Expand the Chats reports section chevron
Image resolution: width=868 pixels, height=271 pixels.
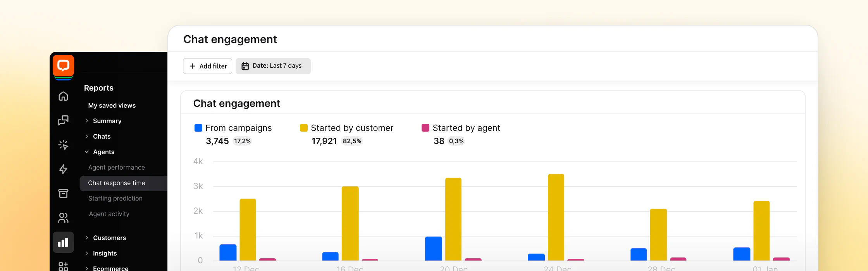click(87, 136)
